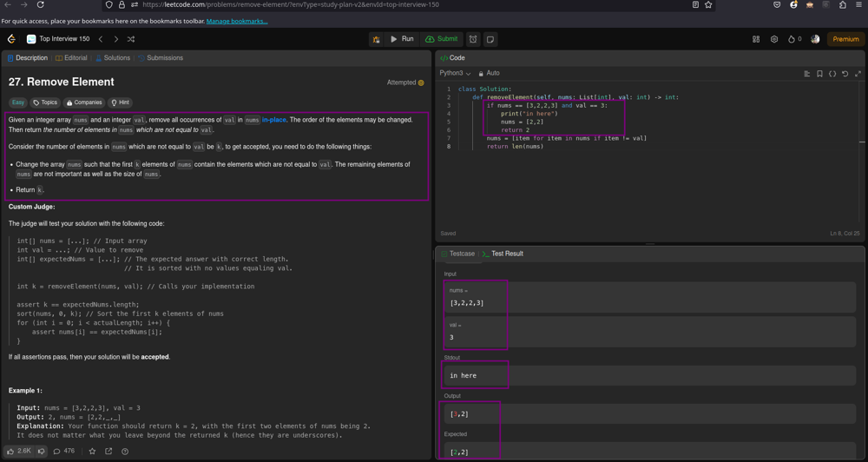The width and height of the screenshot is (868, 462).
Task: Open the layout grid icon
Action: click(756, 39)
